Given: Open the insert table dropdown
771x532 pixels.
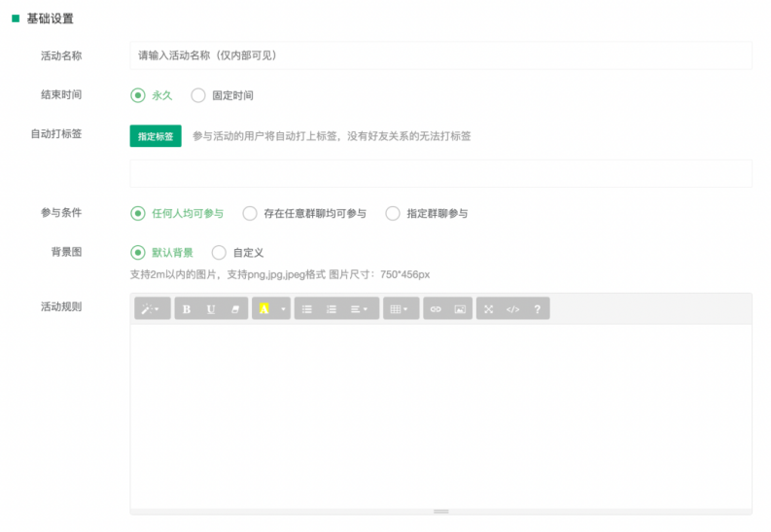Looking at the screenshot, I should [401, 308].
